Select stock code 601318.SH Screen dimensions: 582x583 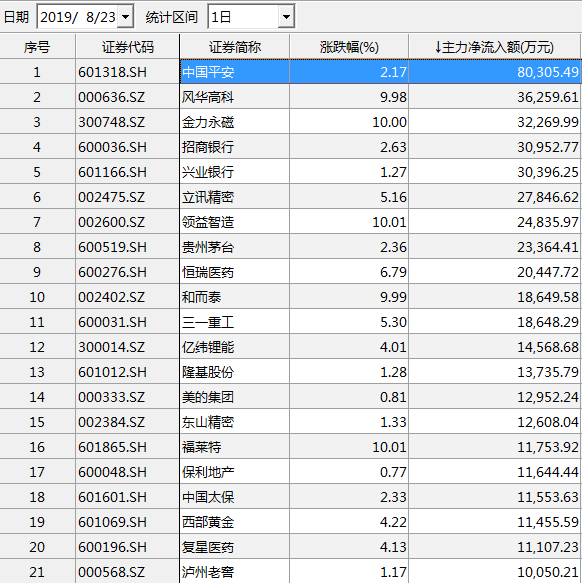coord(112,72)
